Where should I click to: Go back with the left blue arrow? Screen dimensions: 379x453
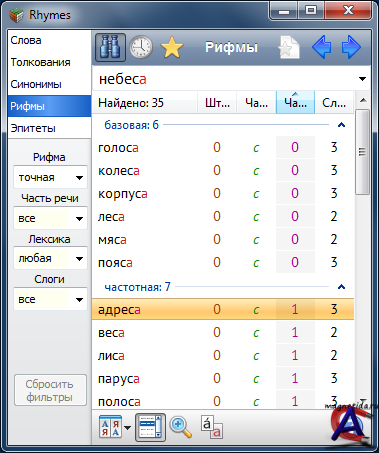(322, 47)
